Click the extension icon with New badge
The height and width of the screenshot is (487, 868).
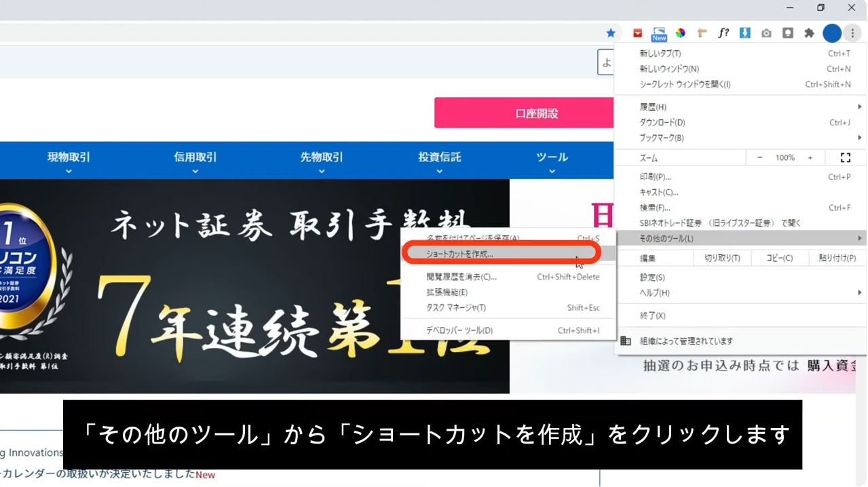(659, 33)
